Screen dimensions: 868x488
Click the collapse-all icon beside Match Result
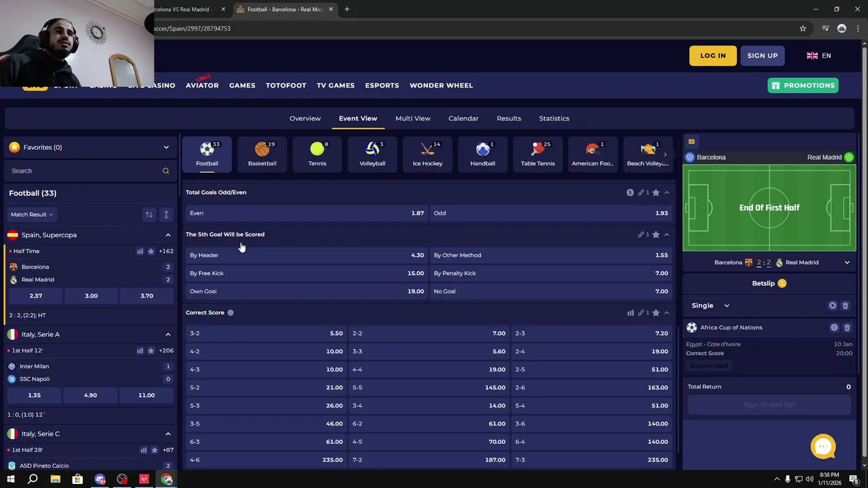point(165,214)
